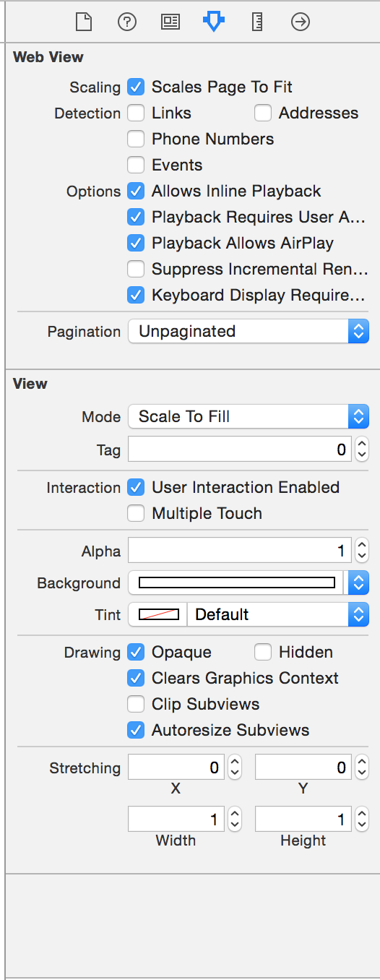Click the Alpha value field

(x=240, y=551)
